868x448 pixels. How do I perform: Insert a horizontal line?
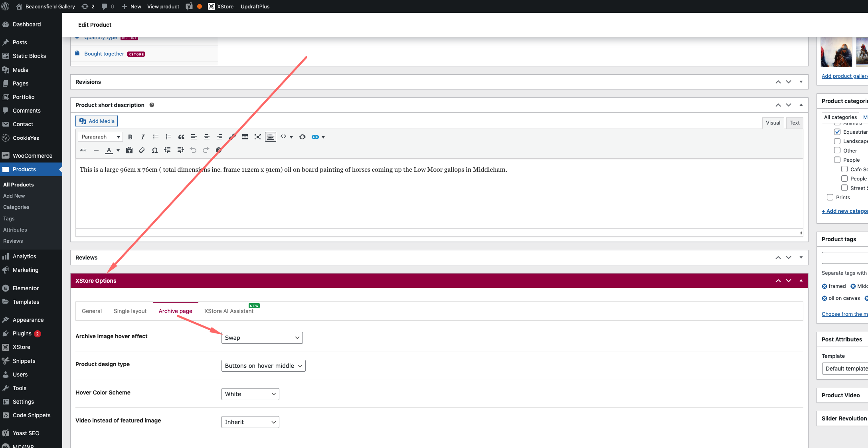(96, 150)
